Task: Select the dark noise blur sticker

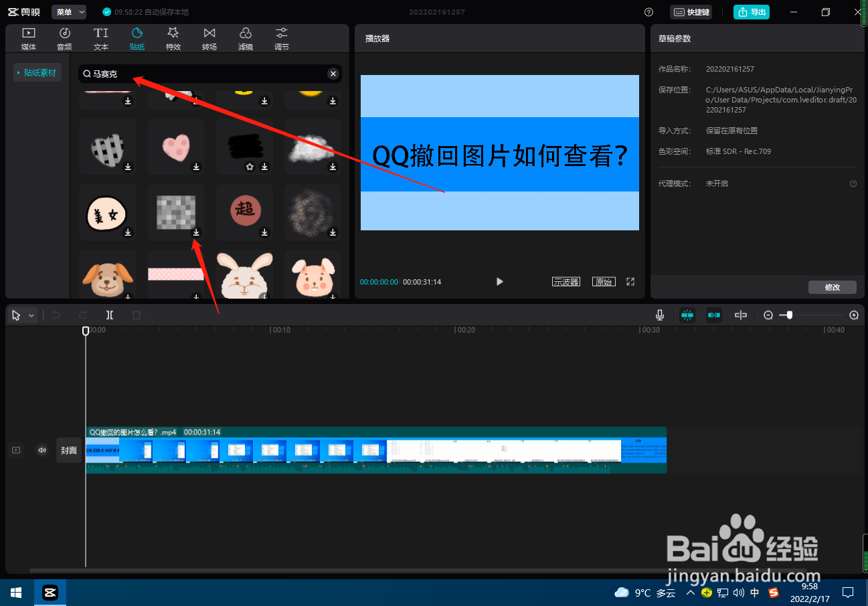Action: click(x=313, y=212)
